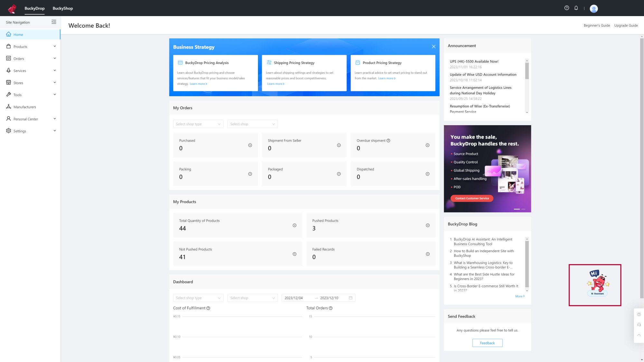Image resolution: width=644 pixels, height=362 pixels.
Task: Click the floating help question icon at right edge
Action: point(639,314)
